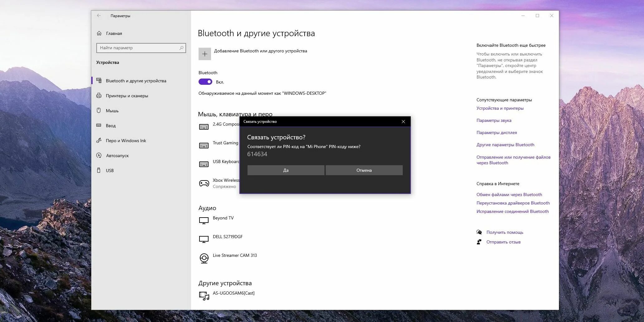Select the DELL S2719DGF device name
This screenshot has width=644, height=322.
click(228, 237)
